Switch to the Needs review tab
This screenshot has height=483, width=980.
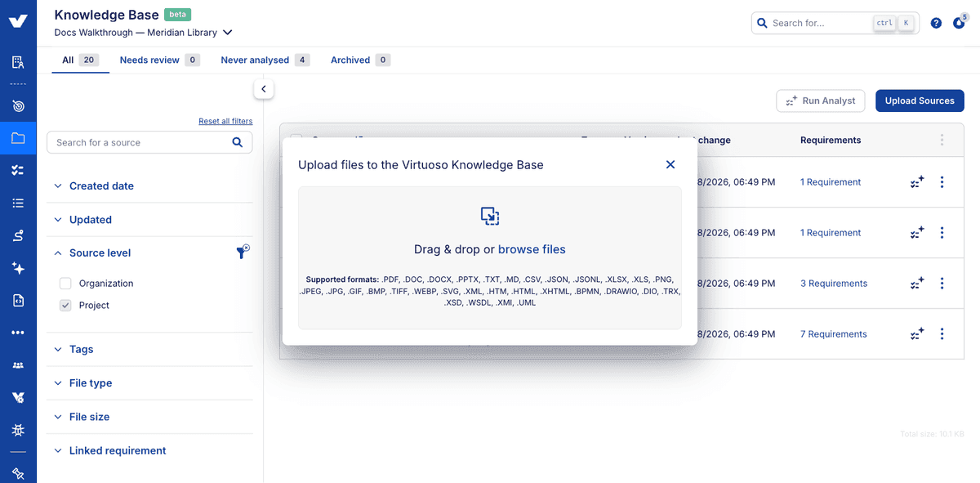pyautogui.click(x=159, y=60)
